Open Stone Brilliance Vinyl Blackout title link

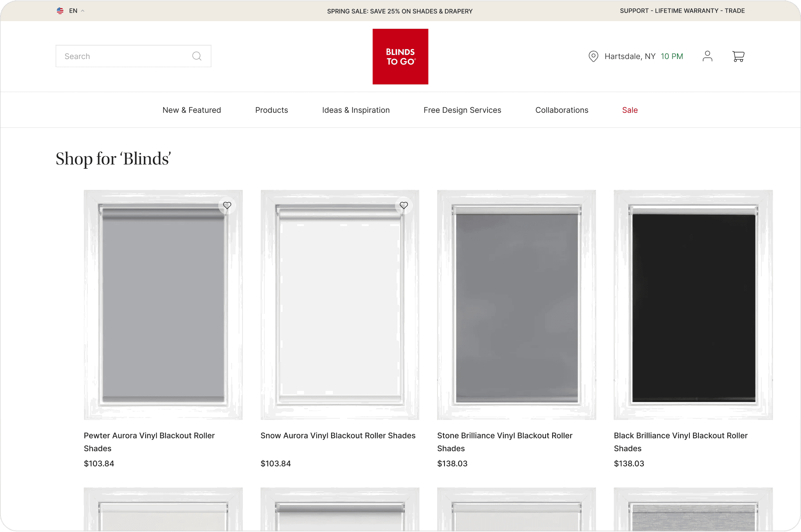coord(504,436)
